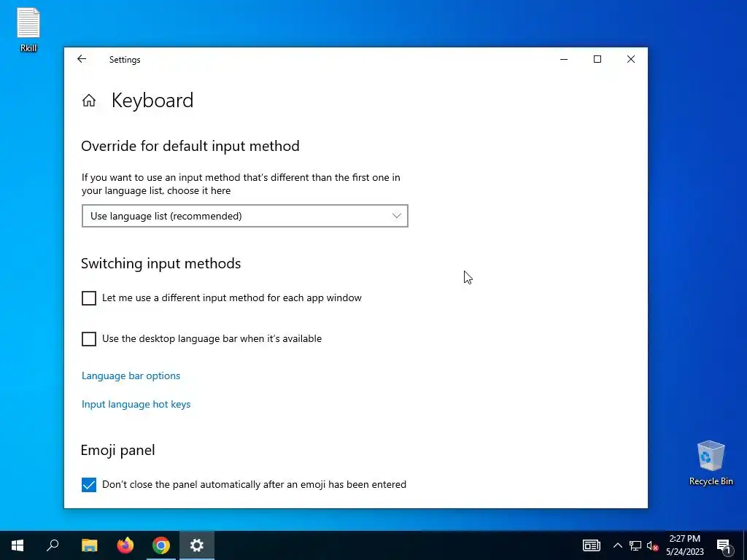Screen dimensions: 747x560
Task: Open the clock showing 2:27 PM
Action: coord(684,545)
